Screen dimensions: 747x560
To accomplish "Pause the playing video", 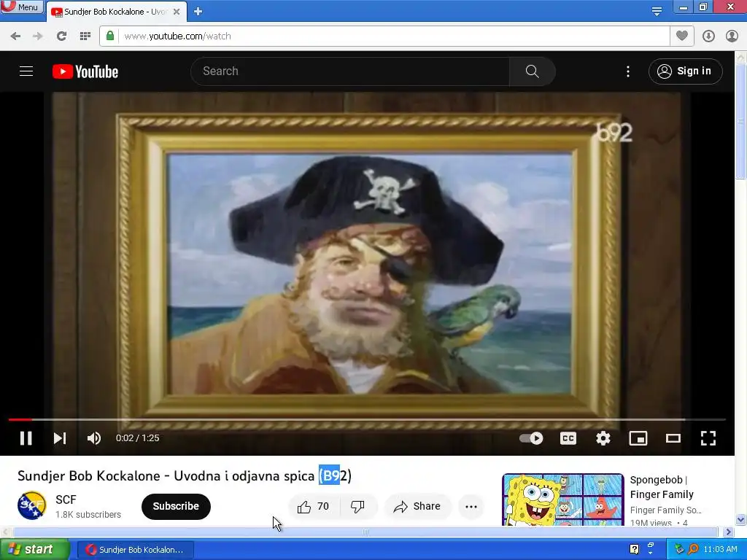I will (26, 438).
